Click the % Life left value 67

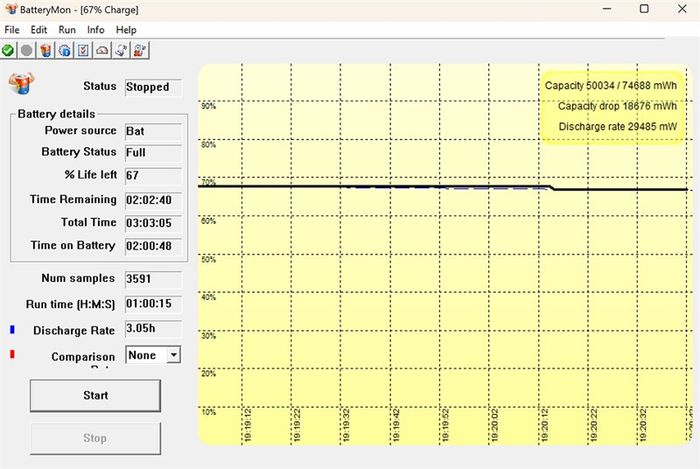pyautogui.click(x=153, y=175)
